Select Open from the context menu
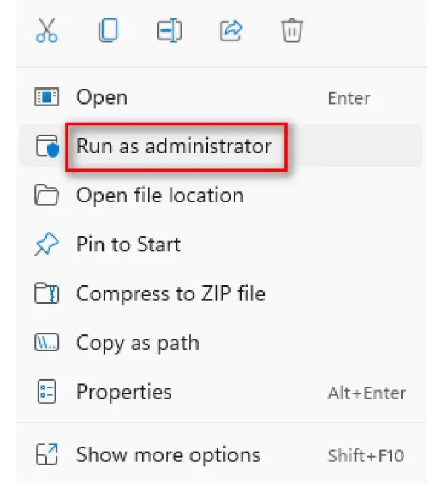This screenshot has width=448, height=494. [102, 98]
